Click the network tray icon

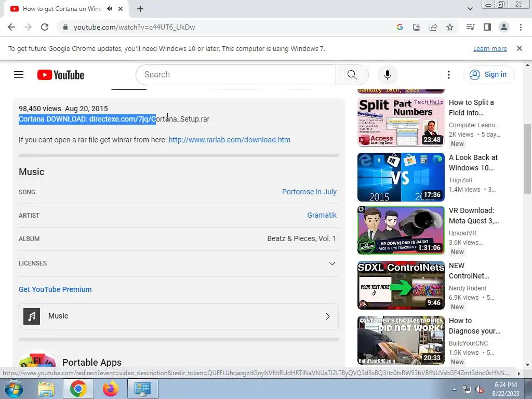pos(467,390)
